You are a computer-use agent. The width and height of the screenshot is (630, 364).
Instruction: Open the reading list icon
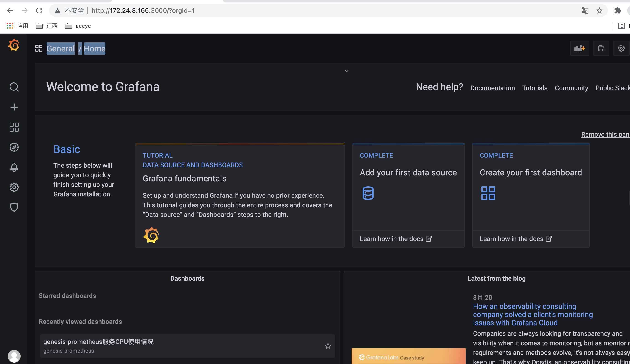pyautogui.click(x=621, y=26)
